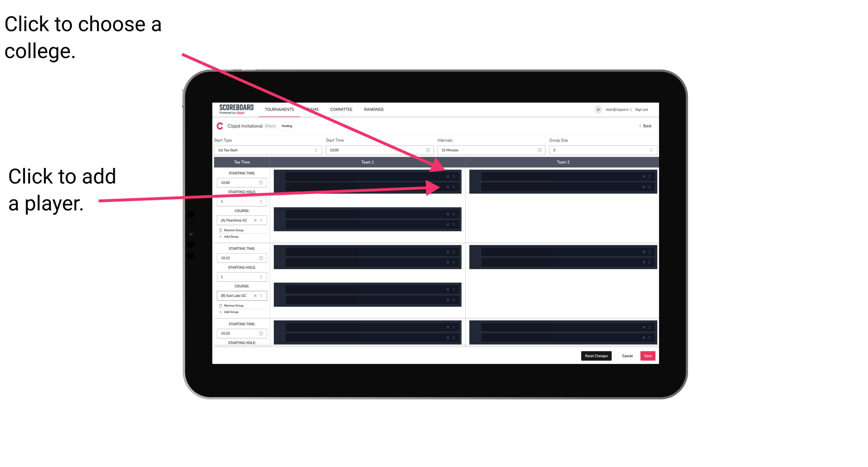Select the RANKINGS tab
This screenshot has width=868, height=467.
click(374, 109)
